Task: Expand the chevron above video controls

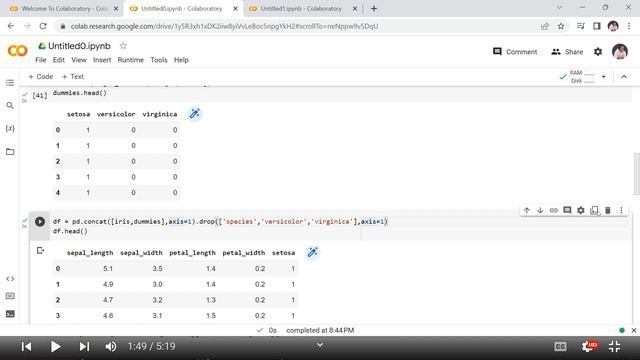Action: click(x=320, y=345)
